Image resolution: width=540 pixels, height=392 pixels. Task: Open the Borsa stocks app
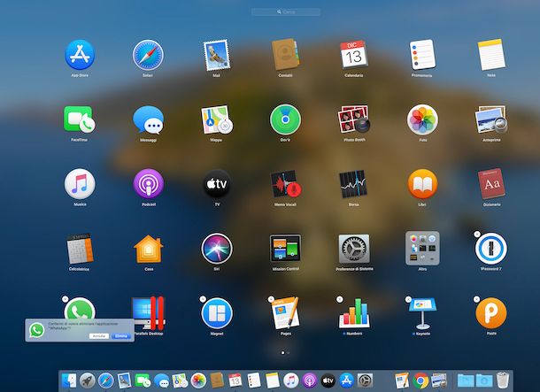[x=353, y=184]
